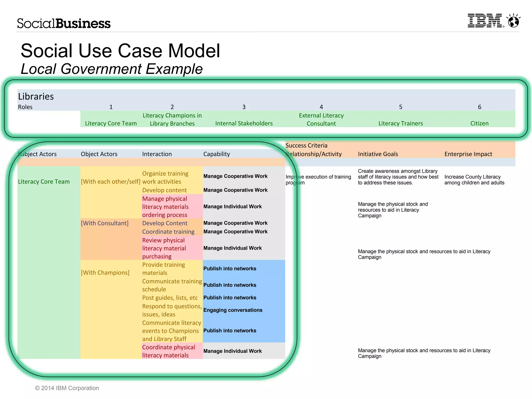
Task: Click the Subject Actors column header
Action: tap(37, 154)
